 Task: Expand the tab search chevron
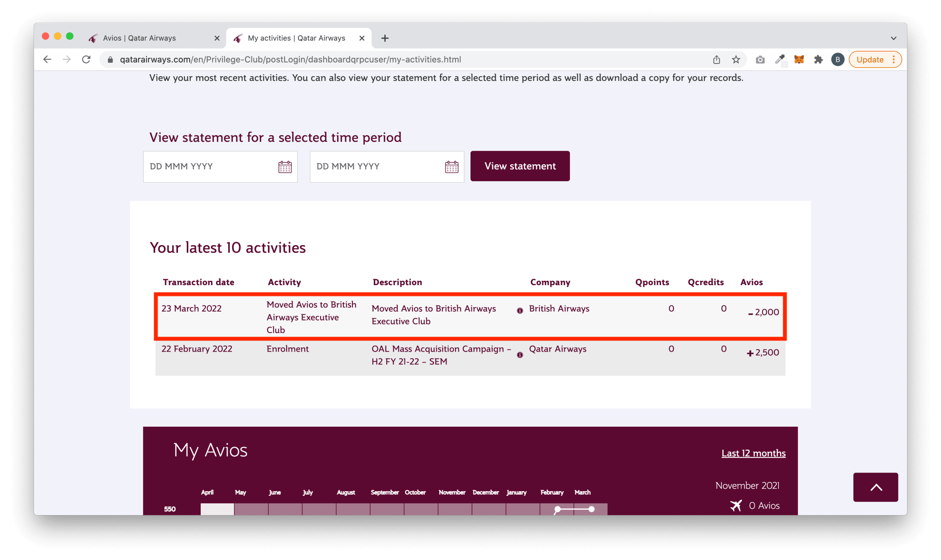(x=893, y=38)
